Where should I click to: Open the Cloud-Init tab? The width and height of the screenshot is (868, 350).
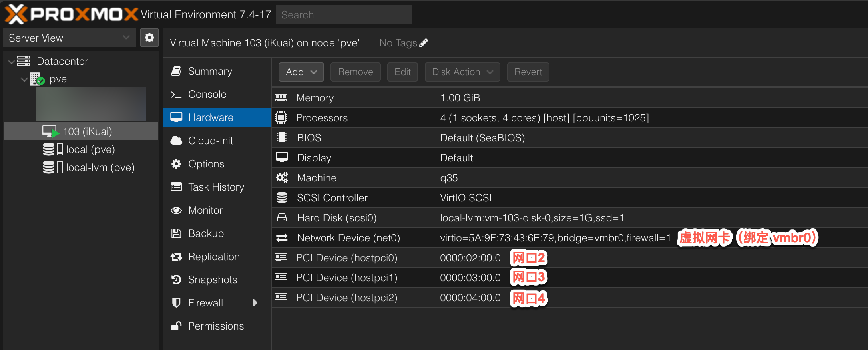(217, 141)
